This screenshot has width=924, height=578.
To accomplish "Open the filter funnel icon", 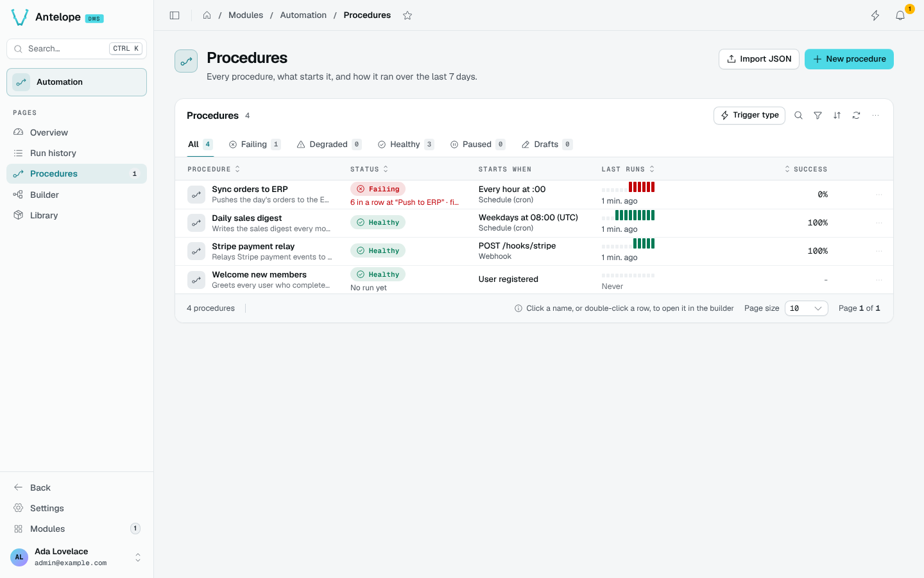I will (817, 116).
